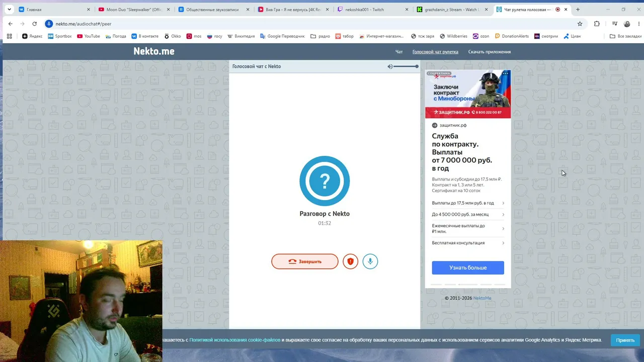Open the ozon bookmark
The width and height of the screenshot is (644, 362).
click(x=480, y=36)
